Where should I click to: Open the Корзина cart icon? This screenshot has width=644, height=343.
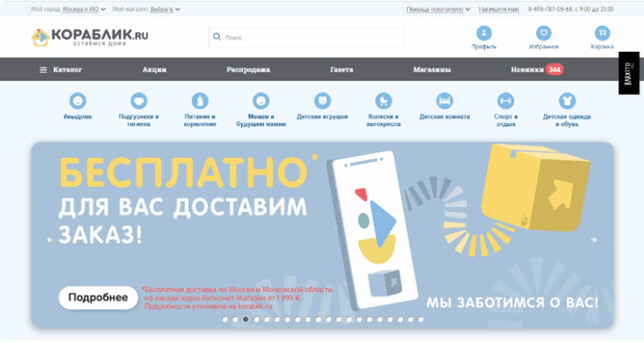point(602,33)
